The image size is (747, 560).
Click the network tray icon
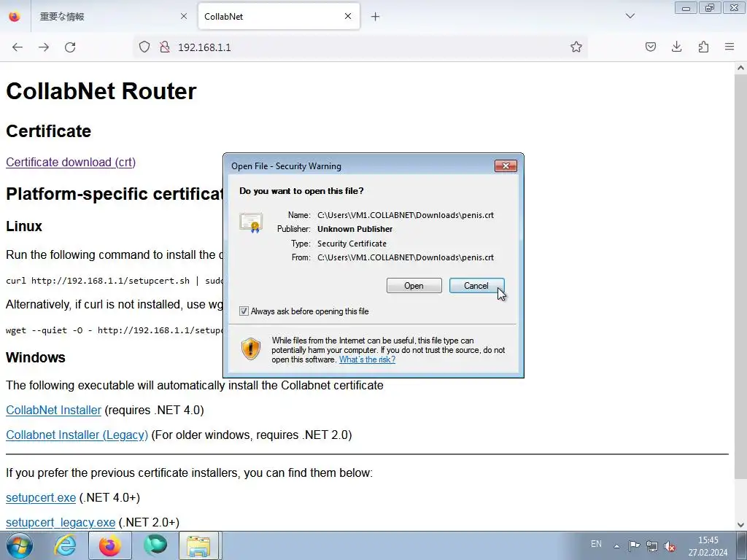pos(651,545)
